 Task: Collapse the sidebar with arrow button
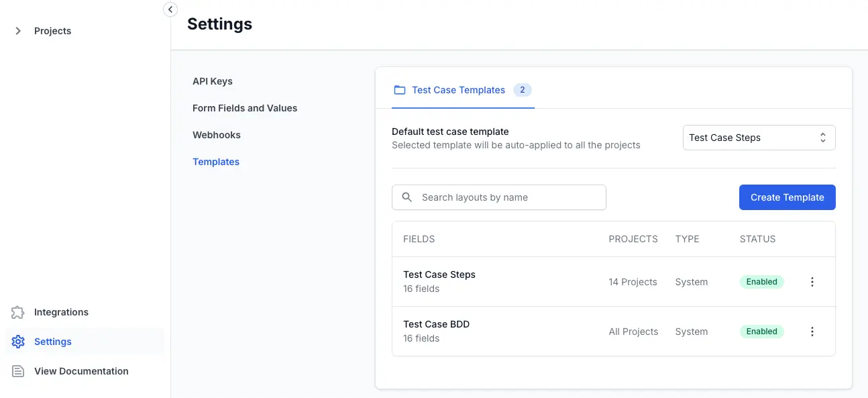170,9
